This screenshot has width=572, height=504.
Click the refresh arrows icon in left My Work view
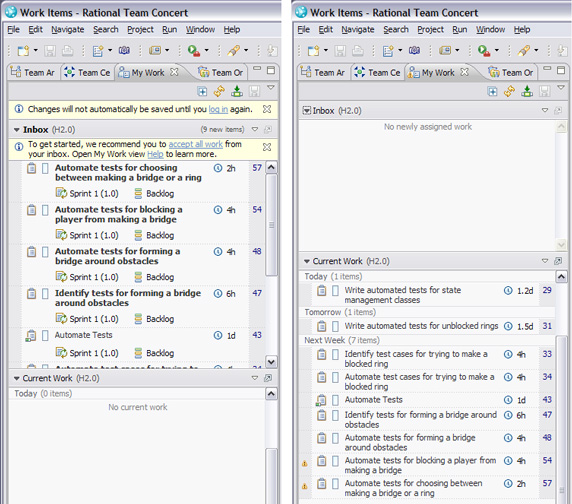(219, 91)
